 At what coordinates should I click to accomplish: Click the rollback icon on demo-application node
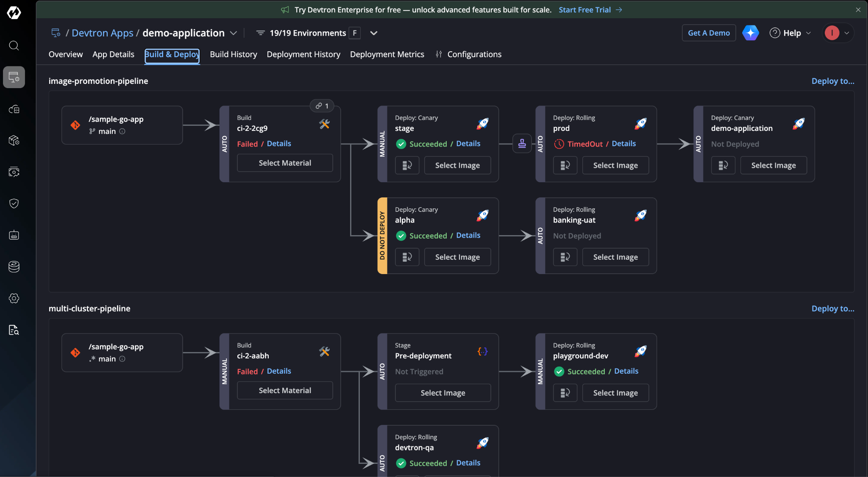pos(723,165)
